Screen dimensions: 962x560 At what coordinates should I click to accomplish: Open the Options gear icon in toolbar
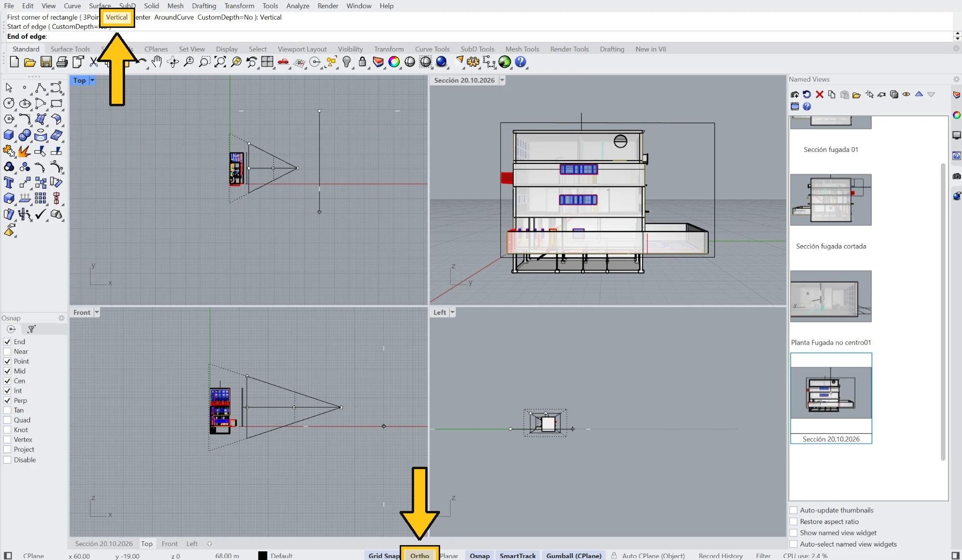473,62
